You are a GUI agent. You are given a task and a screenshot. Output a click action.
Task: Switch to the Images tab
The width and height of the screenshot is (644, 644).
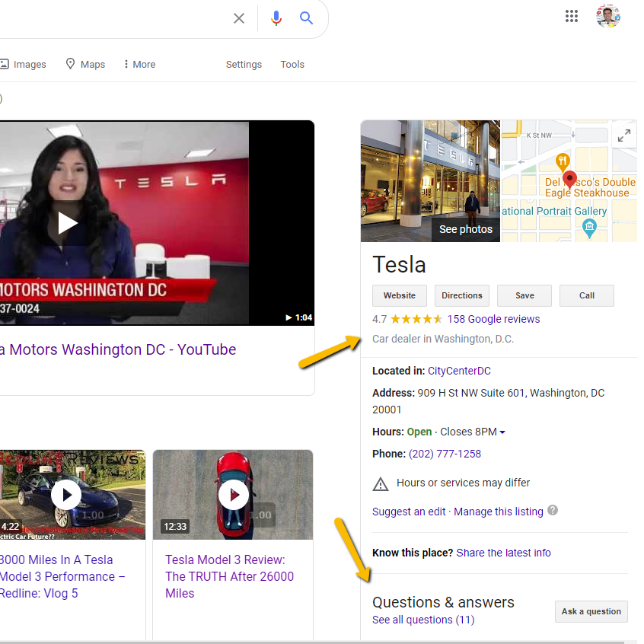click(x=23, y=64)
